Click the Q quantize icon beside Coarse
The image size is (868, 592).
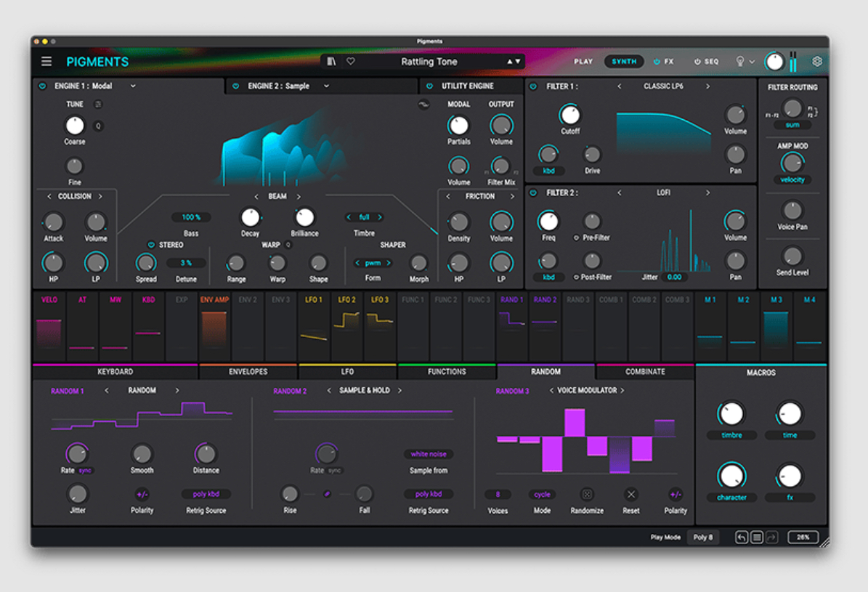coord(99,126)
